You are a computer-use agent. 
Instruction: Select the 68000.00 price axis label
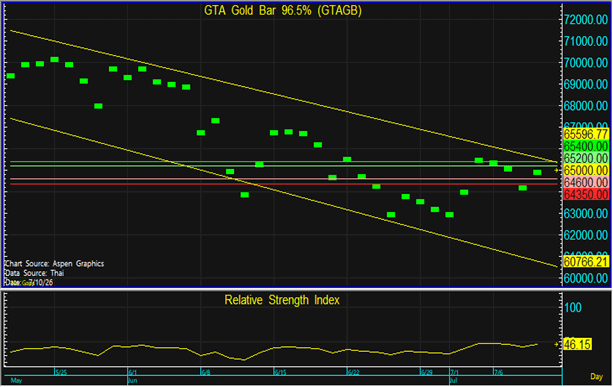pos(586,106)
